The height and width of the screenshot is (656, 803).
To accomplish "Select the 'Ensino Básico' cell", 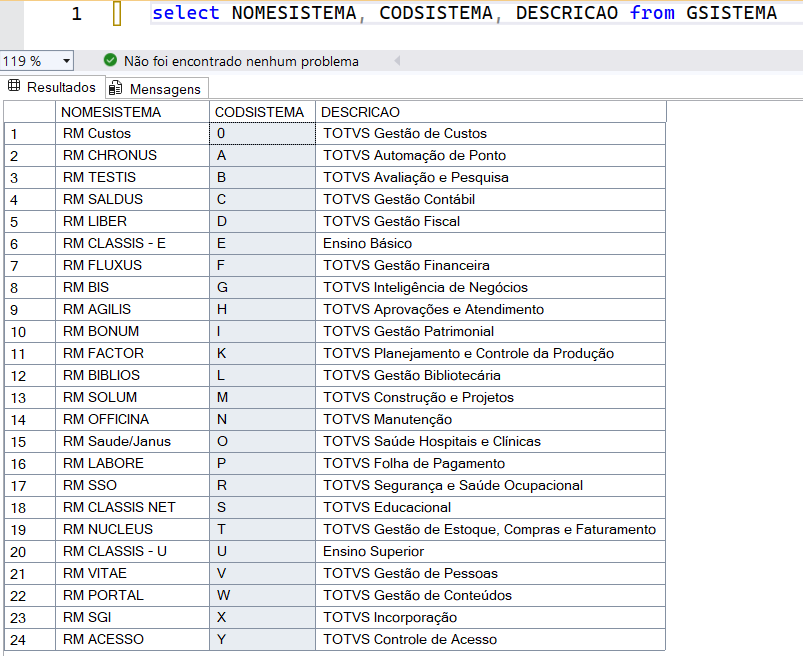I will 491,244.
